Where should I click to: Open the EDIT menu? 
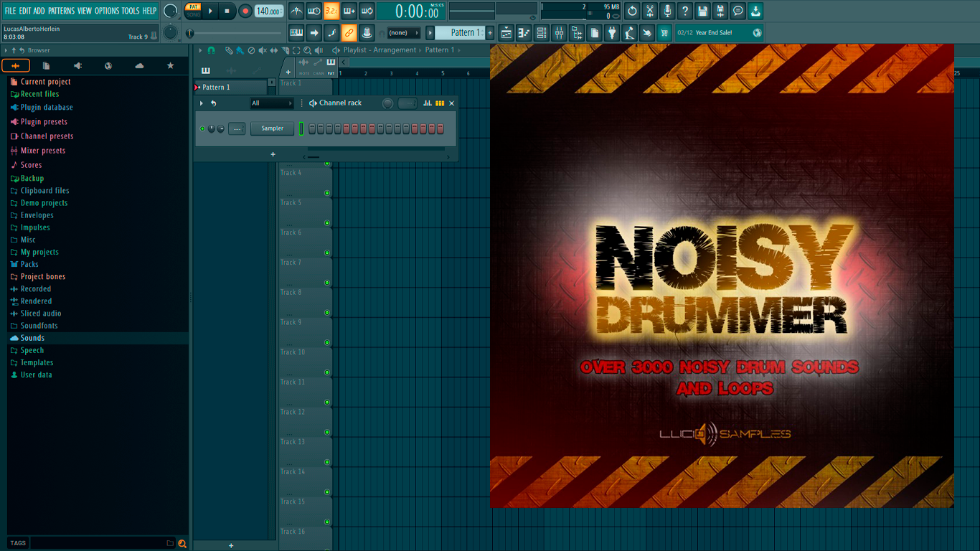pyautogui.click(x=25, y=11)
